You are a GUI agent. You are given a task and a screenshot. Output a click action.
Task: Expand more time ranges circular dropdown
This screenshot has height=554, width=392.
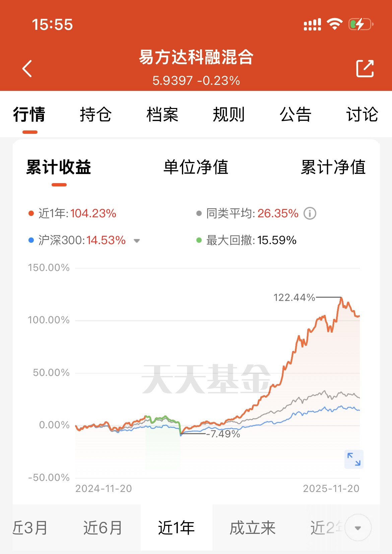[358, 528]
